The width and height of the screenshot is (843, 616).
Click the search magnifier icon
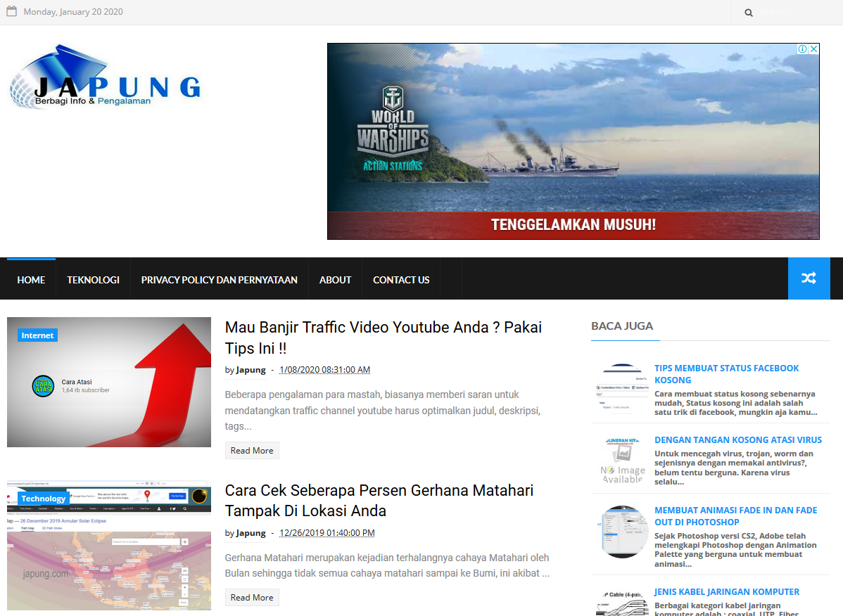pyautogui.click(x=748, y=12)
